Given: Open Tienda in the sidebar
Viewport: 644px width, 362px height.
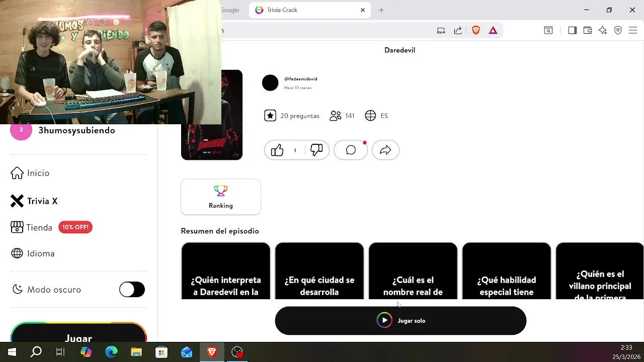Looking at the screenshot, I should (x=32, y=227).
